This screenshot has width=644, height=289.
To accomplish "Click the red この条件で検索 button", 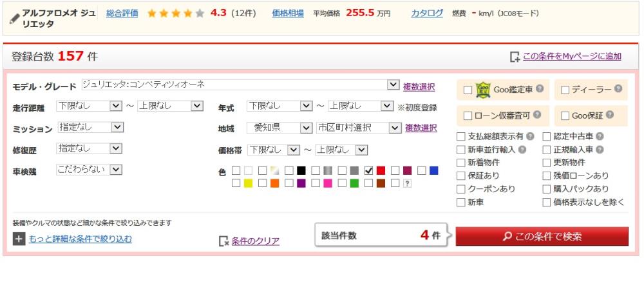I will [x=542, y=236].
